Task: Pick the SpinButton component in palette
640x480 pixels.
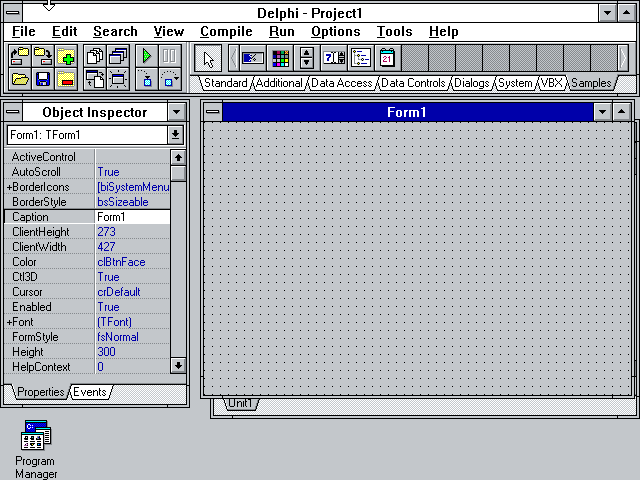Action: (307, 57)
